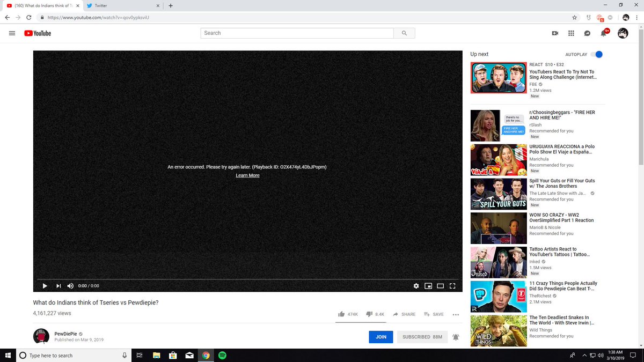The width and height of the screenshot is (644, 362).
Task: Open URUGUAYA REACCIONA a Polo Polo video title
Action: click(561, 149)
